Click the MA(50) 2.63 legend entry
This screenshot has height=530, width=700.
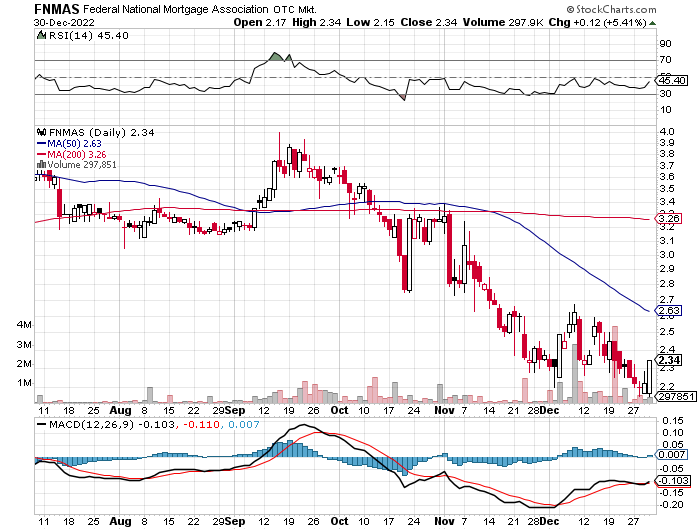(x=75, y=144)
